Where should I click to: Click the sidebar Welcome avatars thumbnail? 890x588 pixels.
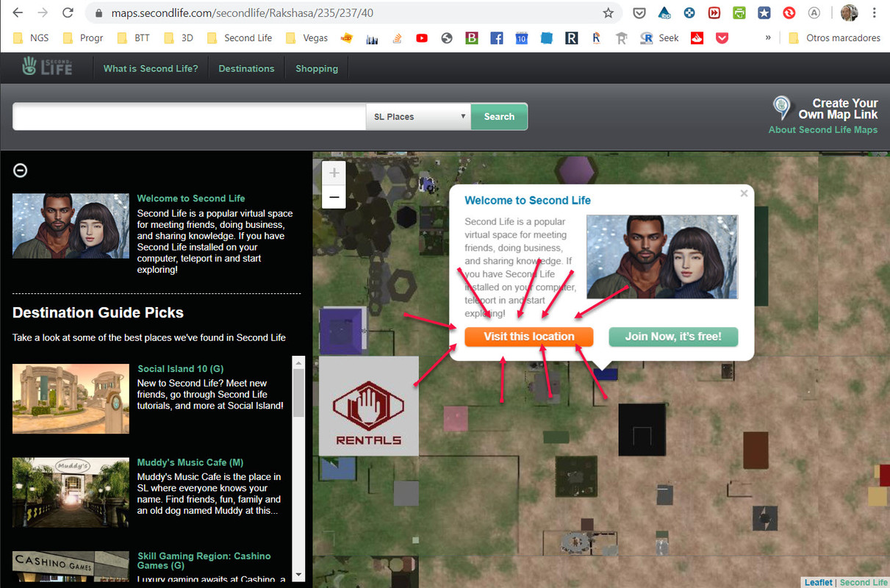(71, 226)
